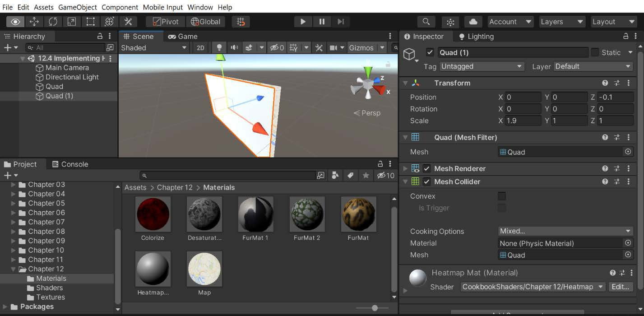Enable the Static checkbox
The image size is (644, 316).
595,52
